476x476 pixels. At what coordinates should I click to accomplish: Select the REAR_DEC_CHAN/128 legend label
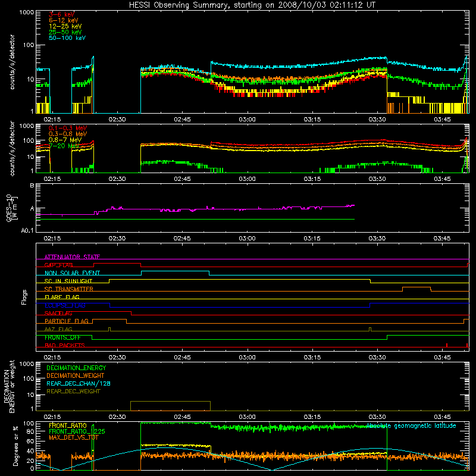(x=79, y=383)
